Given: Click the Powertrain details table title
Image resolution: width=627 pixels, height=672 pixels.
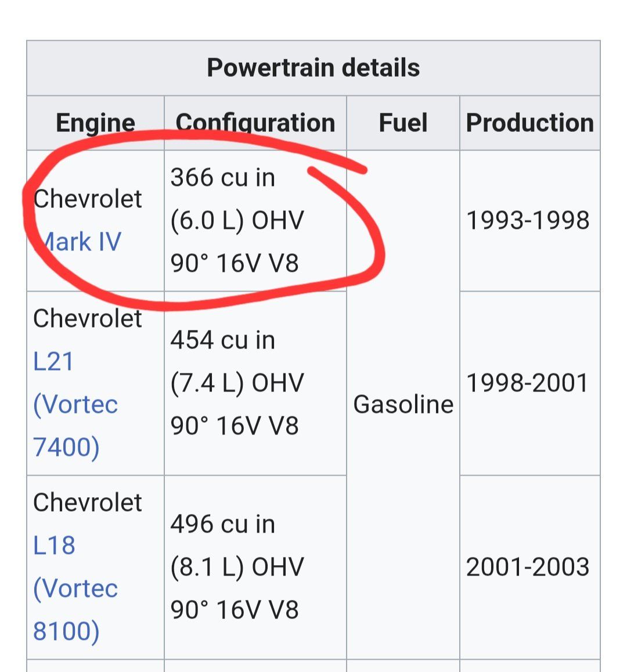Looking at the screenshot, I should click(x=313, y=67).
